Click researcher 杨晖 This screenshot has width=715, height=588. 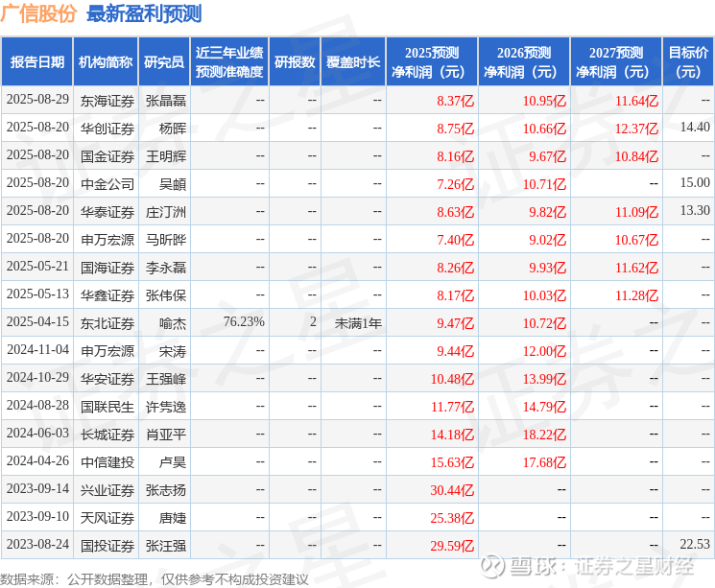click(x=173, y=129)
